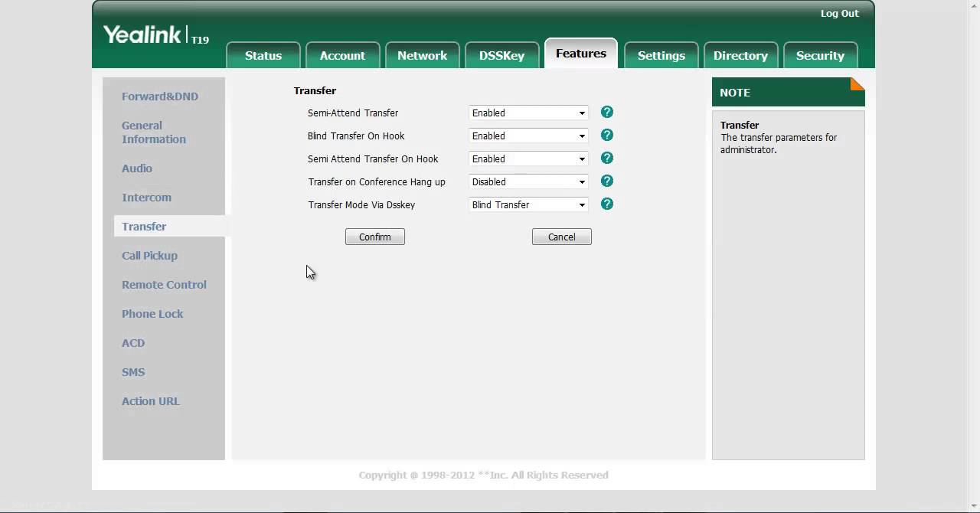This screenshot has width=980, height=513.
Task: Log Out of the web interface
Action: 840,13
